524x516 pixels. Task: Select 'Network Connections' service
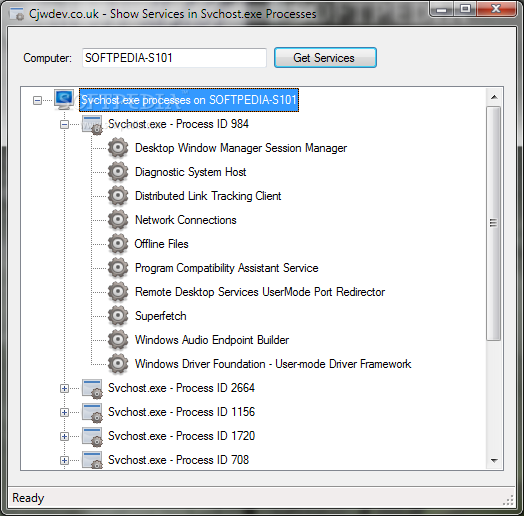tap(185, 220)
